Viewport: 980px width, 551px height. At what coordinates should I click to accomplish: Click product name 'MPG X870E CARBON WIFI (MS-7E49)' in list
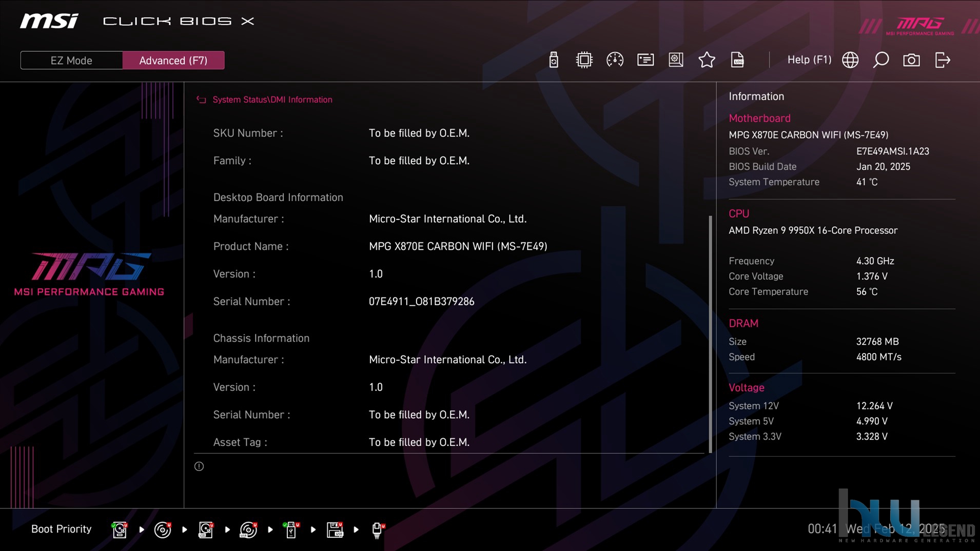pos(458,246)
